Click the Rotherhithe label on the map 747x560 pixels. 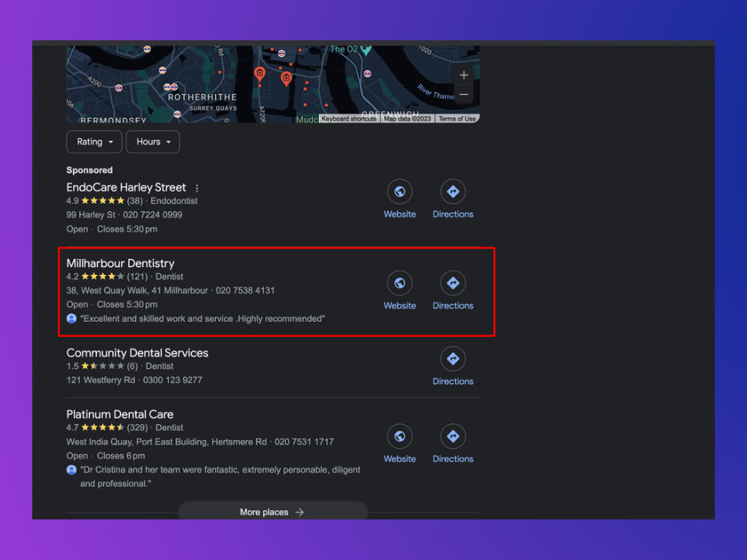click(x=202, y=97)
